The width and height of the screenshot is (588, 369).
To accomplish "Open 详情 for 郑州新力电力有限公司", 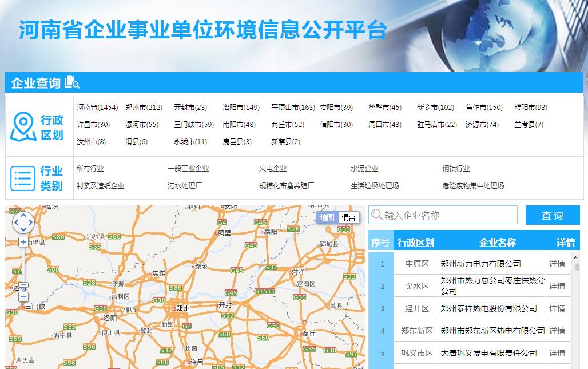I will click(x=557, y=264).
